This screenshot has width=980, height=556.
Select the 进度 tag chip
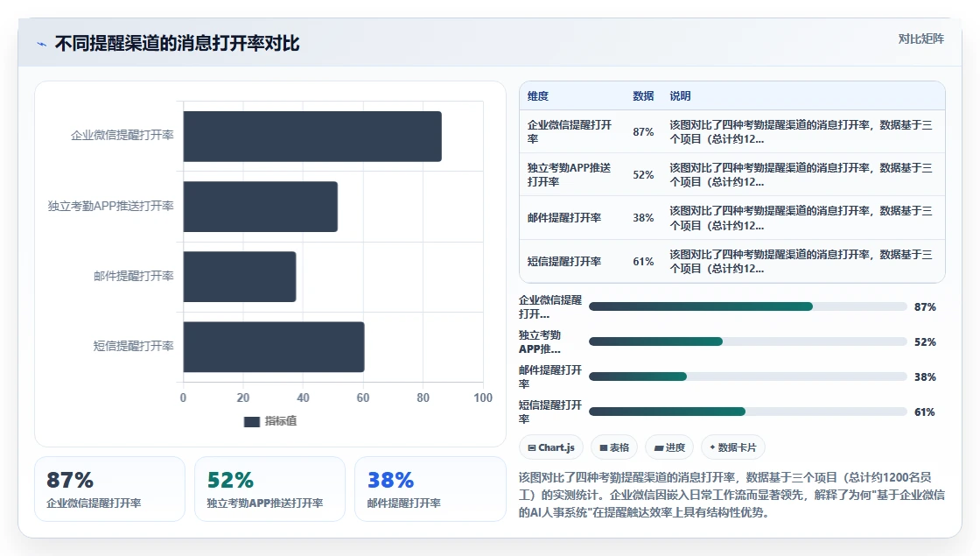pyautogui.click(x=668, y=447)
